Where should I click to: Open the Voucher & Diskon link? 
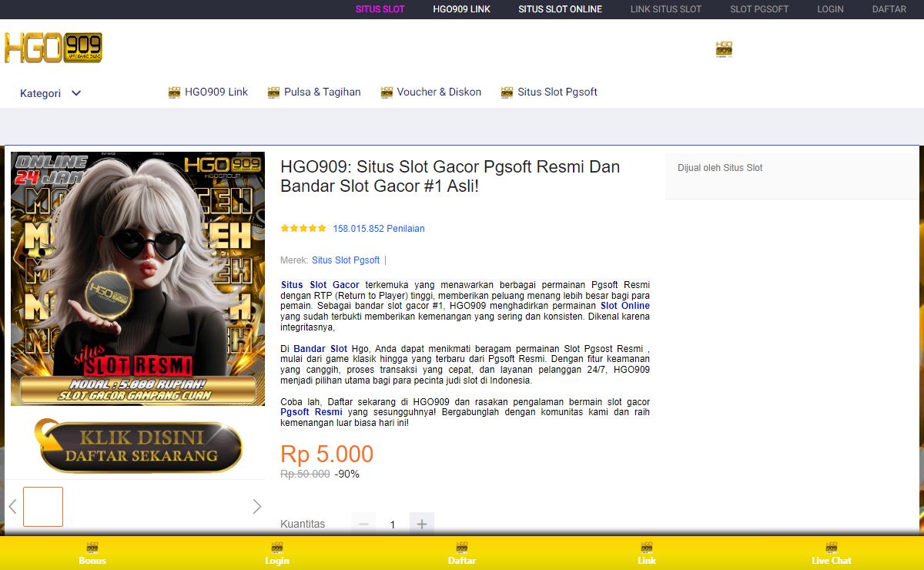(x=439, y=92)
